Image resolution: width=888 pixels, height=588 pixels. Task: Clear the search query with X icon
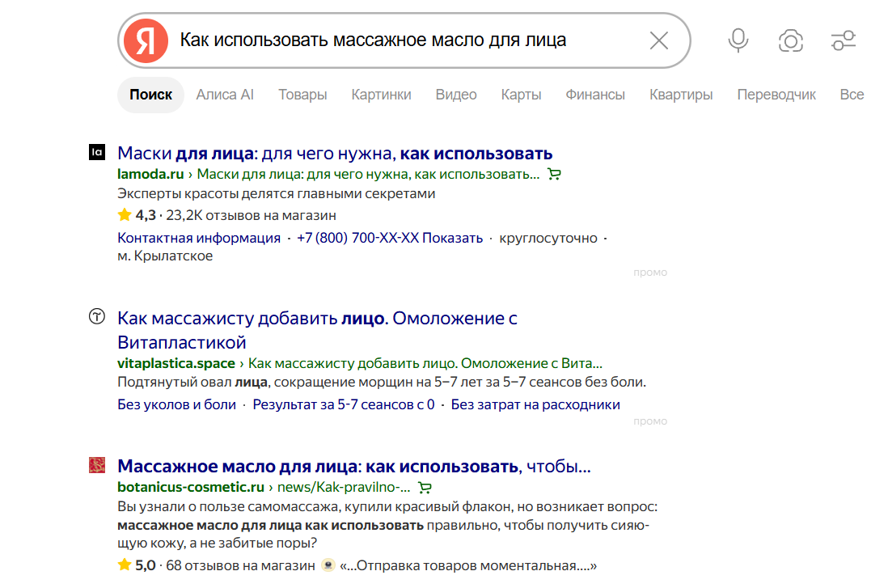tap(658, 40)
